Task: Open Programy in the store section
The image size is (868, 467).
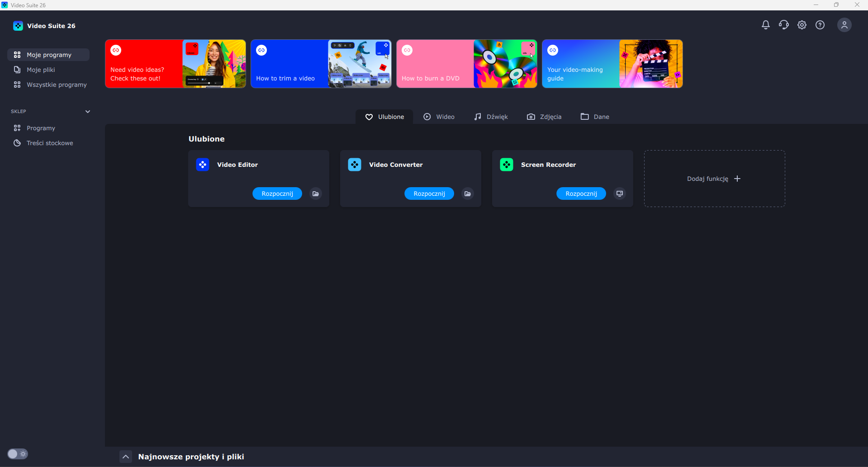Action: tap(48, 128)
